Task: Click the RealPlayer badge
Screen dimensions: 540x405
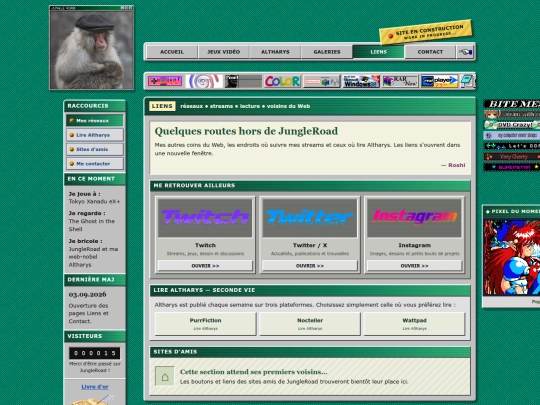Action: (x=439, y=81)
